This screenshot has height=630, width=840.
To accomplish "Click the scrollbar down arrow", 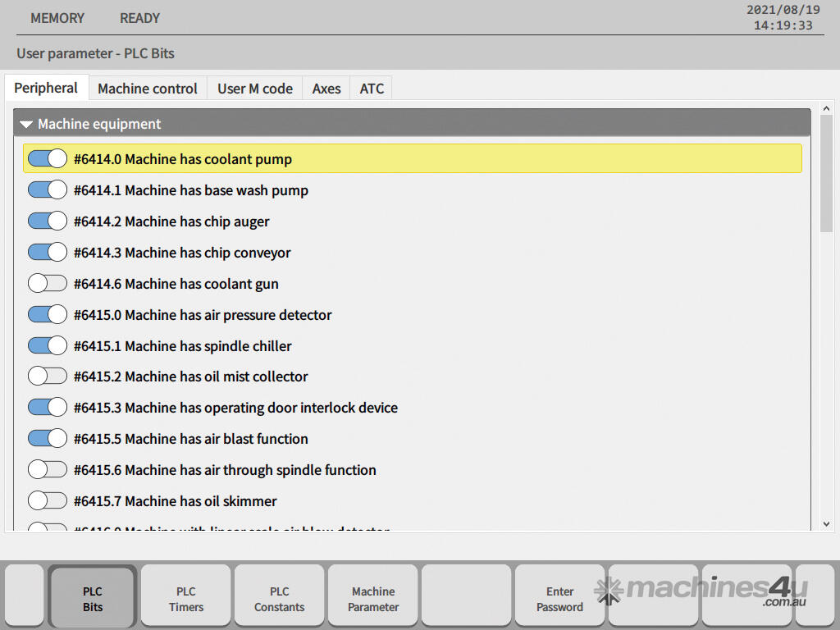I will 826,523.
